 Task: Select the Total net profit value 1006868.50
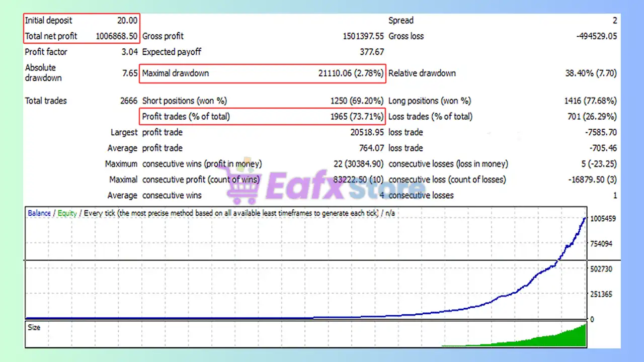116,36
